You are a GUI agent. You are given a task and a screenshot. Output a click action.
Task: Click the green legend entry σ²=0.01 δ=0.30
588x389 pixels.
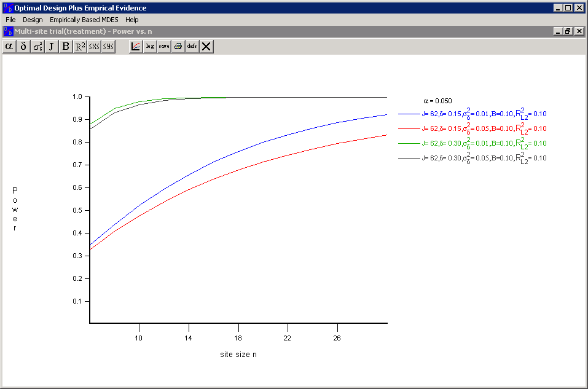(472, 143)
